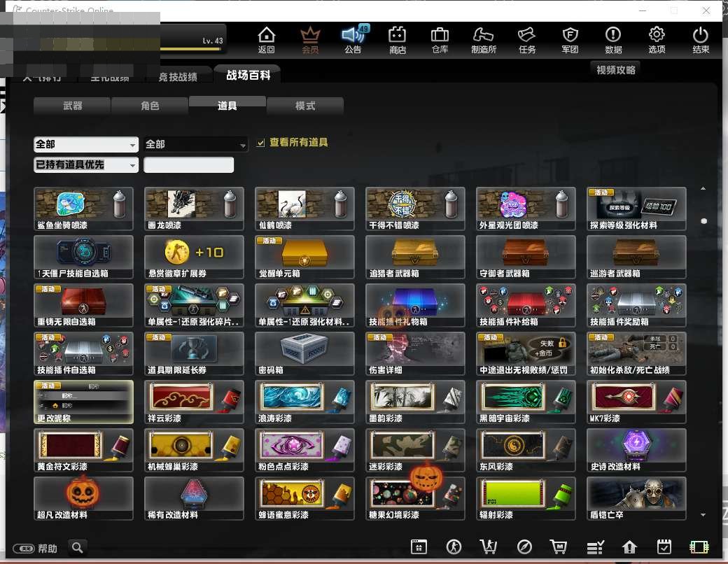
Task: Click the 返回 home icon
Action: 267,35
